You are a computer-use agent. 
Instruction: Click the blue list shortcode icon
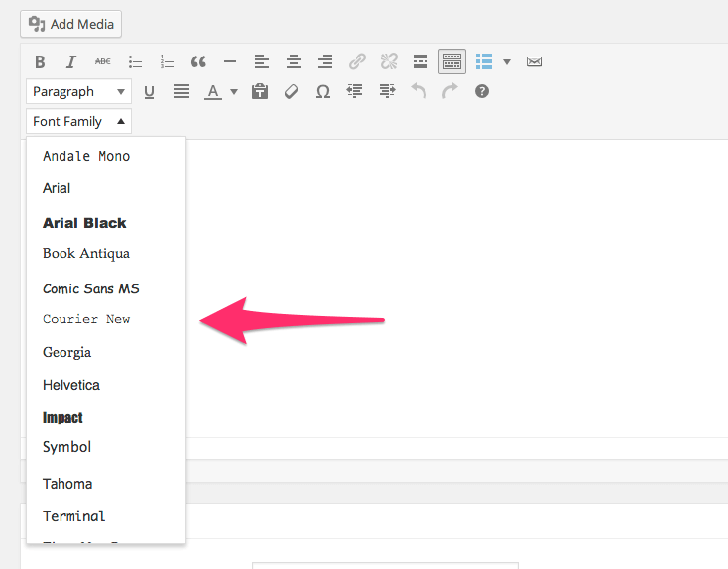(484, 61)
